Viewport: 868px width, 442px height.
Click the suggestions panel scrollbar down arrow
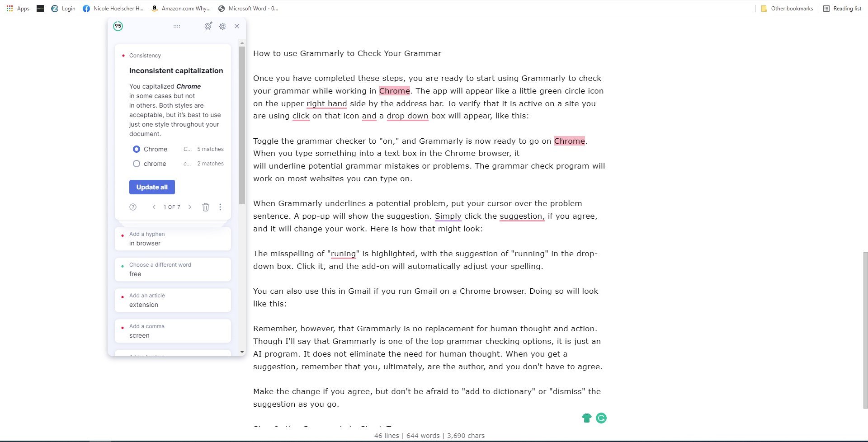coord(242,352)
